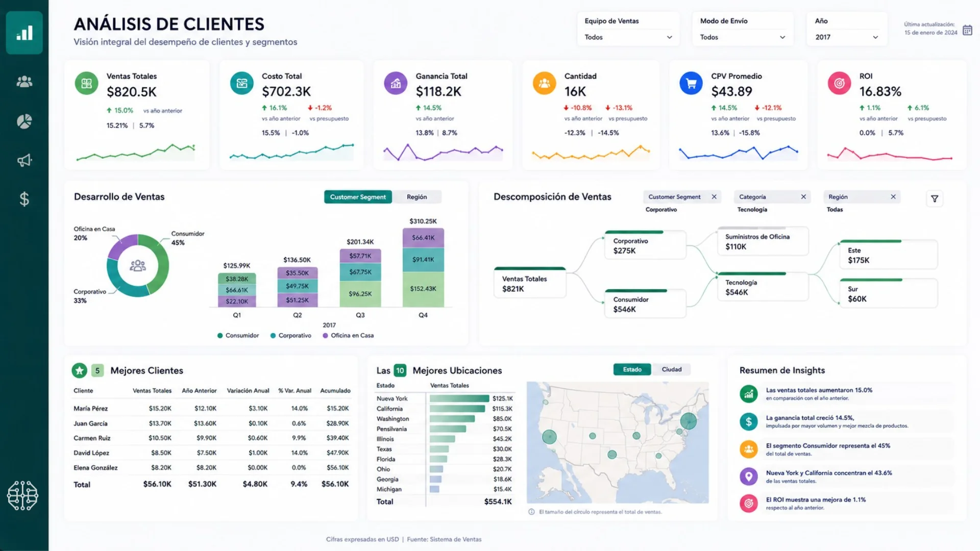The image size is (980, 551).
Task: Remove the Categoría filter chip
Action: click(803, 197)
